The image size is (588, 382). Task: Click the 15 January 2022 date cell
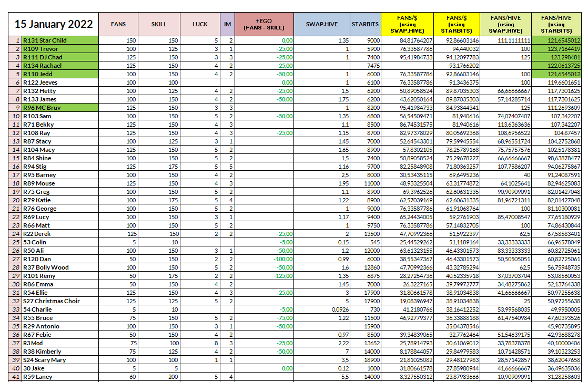point(53,24)
